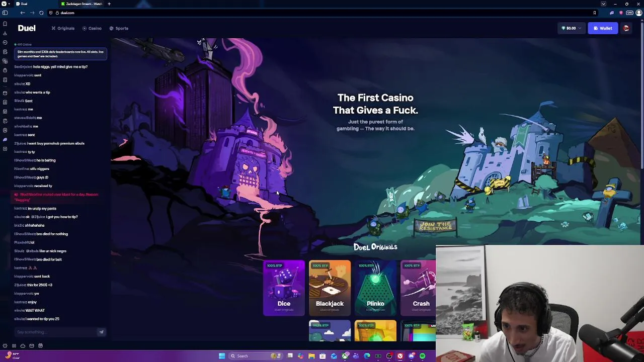Open the pink shield extension icon
Screen dimensions: 644x362
click(621, 13)
